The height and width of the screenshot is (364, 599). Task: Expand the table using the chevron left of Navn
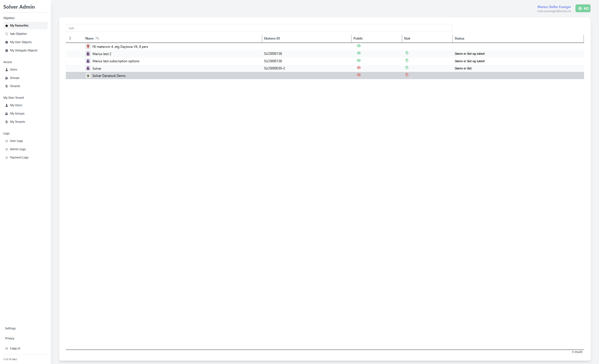pos(70,38)
